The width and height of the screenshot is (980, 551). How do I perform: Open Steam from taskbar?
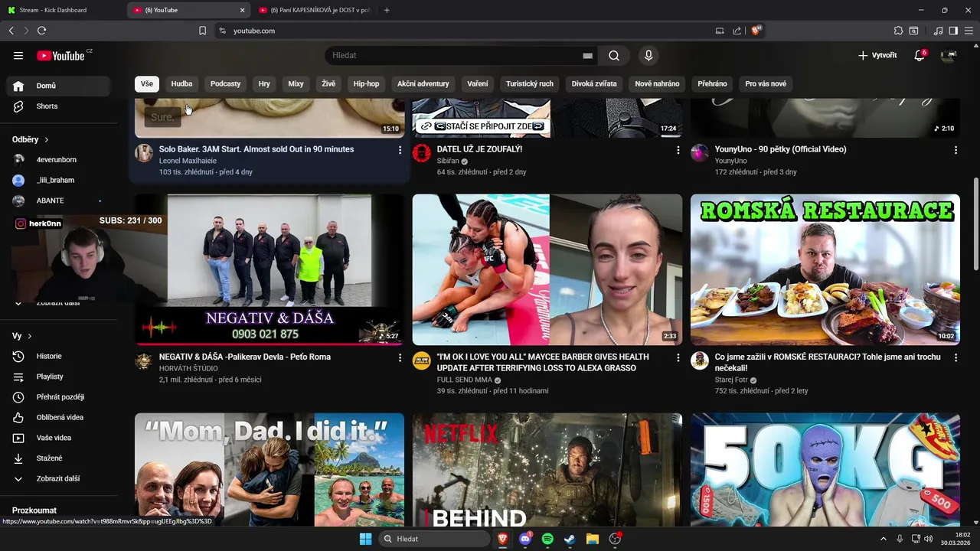pos(570,539)
